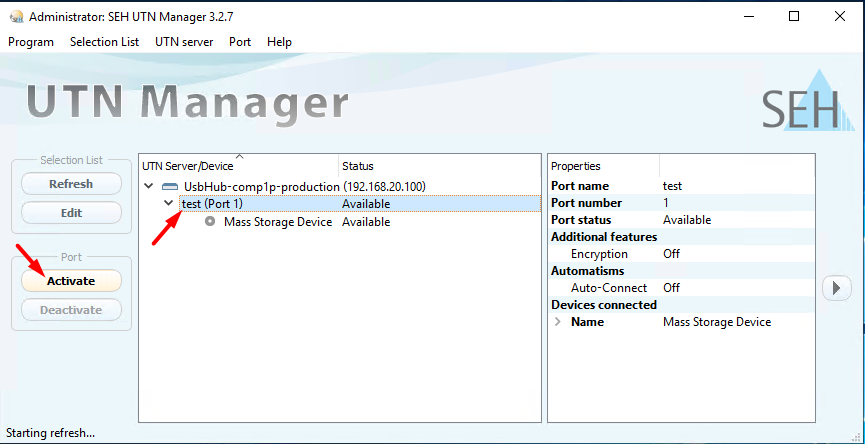Click the Properties column header
The height and width of the screenshot is (444, 865).
(x=604, y=165)
